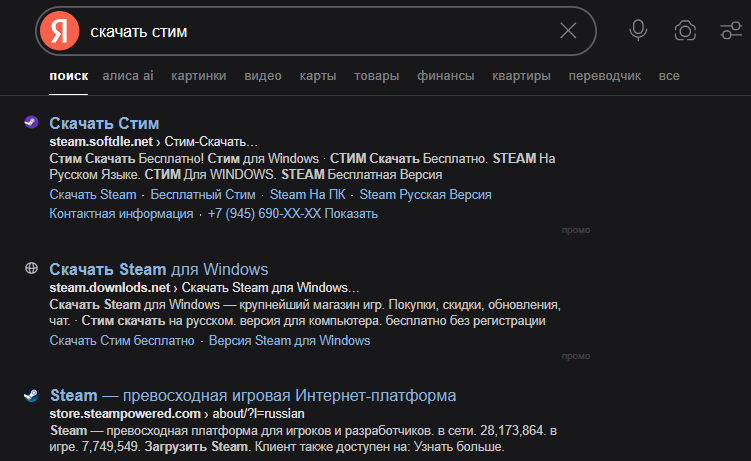
Task: Follow the 'Бесплатный Стим' sitelink
Action: [203, 194]
